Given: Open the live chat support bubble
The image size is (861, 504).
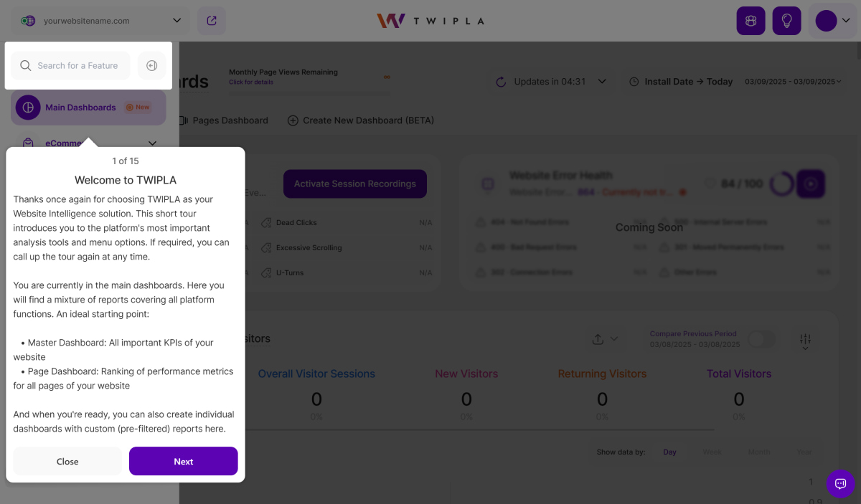Looking at the screenshot, I should (x=840, y=483).
